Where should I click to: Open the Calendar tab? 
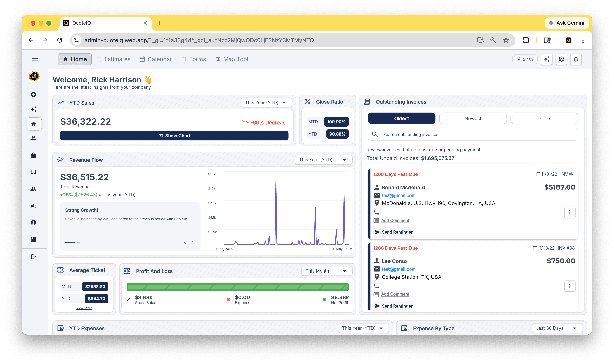click(x=156, y=59)
